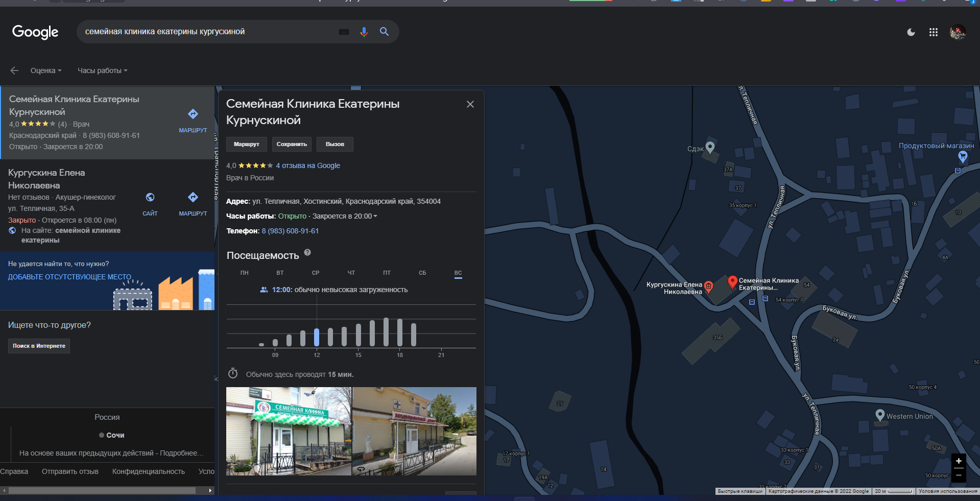The height and width of the screenshot is (501, 980).
Task: Click Условия использования map link
Action: tap(948, 491)
